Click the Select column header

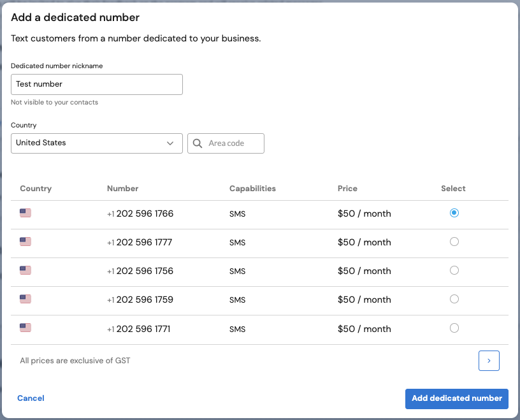453,189
